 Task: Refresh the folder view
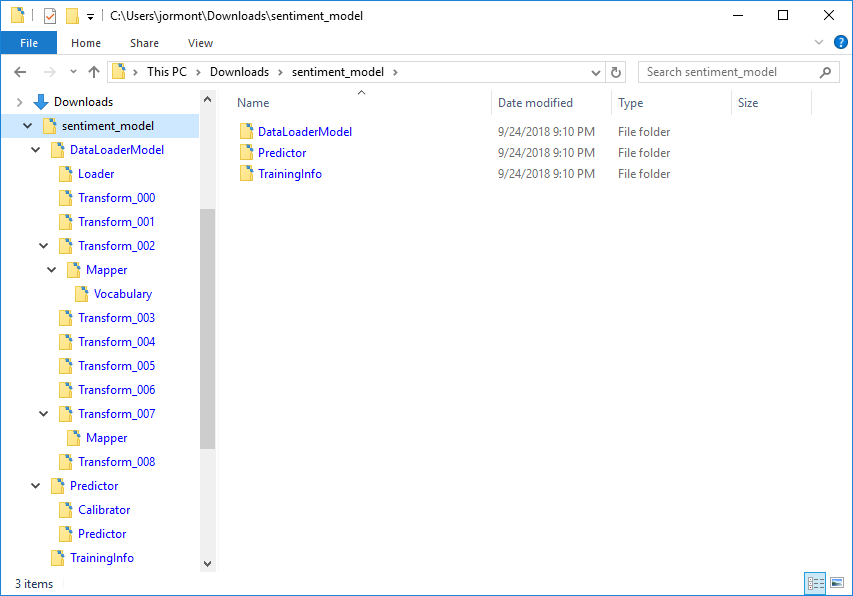[617, 71]
